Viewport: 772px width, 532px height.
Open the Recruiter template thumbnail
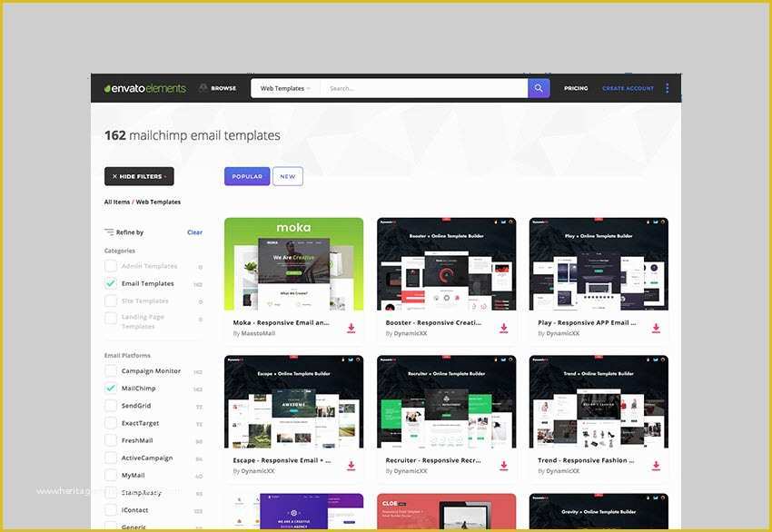(x=447, y=401)
